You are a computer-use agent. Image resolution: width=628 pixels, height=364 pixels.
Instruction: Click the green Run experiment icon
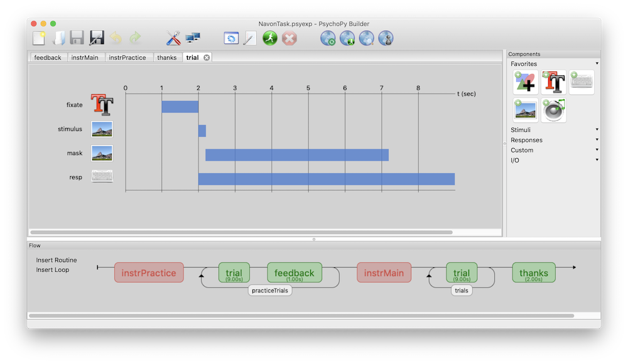[270, 38]
